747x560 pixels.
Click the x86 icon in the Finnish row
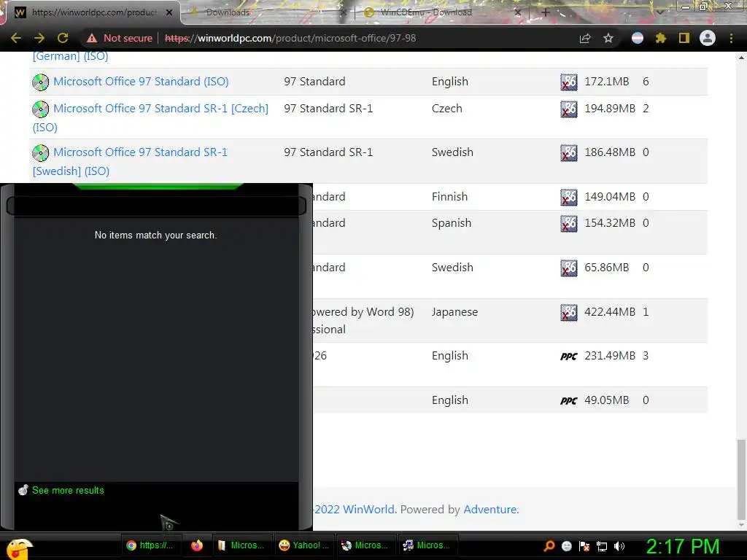[x=569, y=197]
